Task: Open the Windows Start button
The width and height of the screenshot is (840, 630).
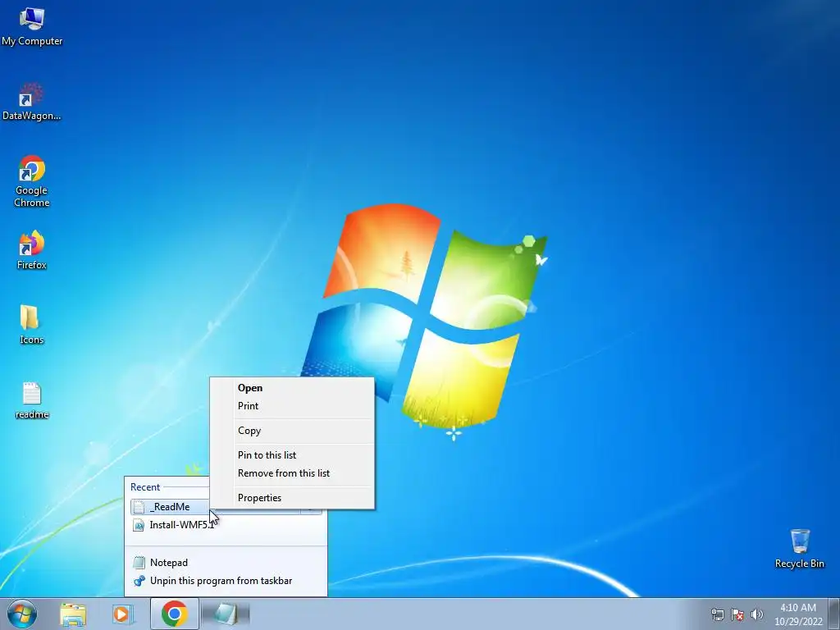Action: click(x=22, y=614)
